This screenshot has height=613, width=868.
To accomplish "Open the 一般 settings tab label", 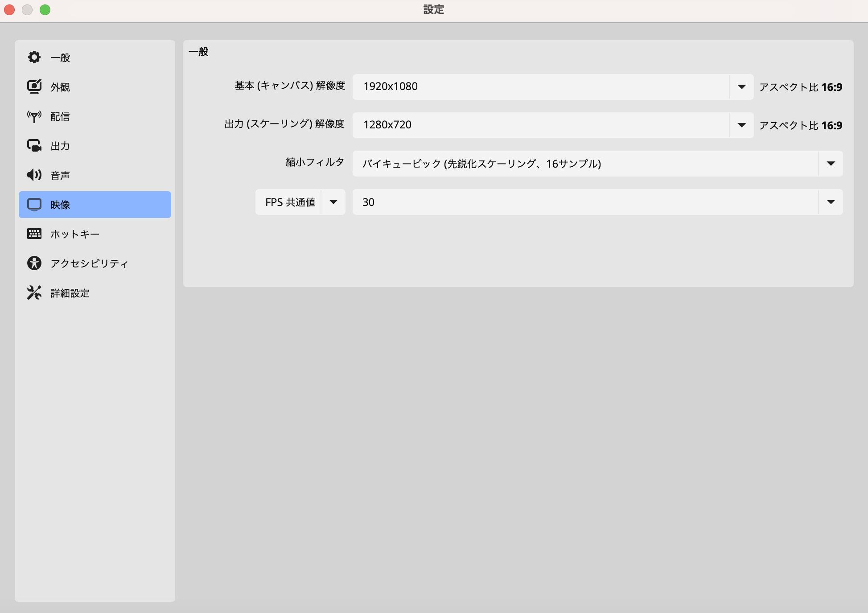I will [60, 58].
